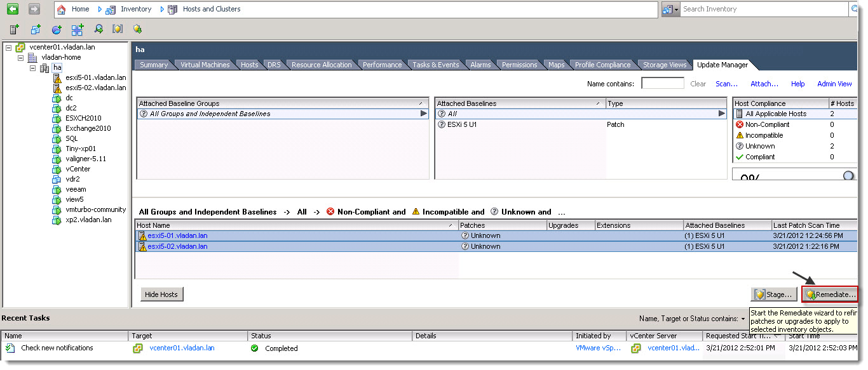Click the vladan-home datacenter icon

32,58
